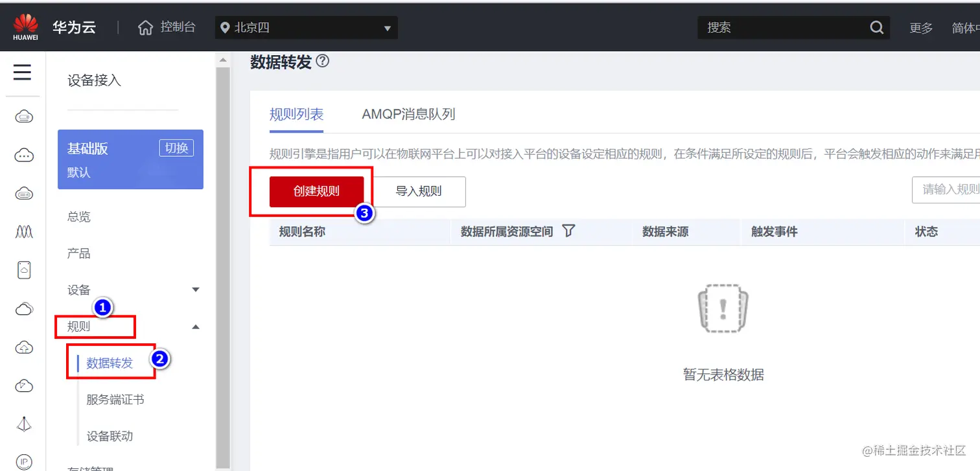This screenshot has width=980, height=471.
Task: Click the 导入规则 button
Action: click(419, 191)
